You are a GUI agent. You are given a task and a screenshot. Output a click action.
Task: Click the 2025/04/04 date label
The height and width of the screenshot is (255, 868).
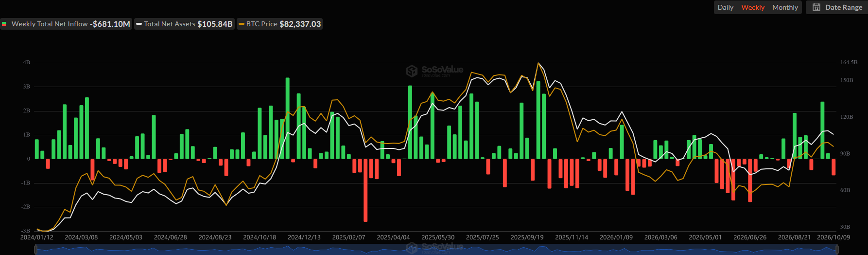pyautogui.click(x=393, y=237)
